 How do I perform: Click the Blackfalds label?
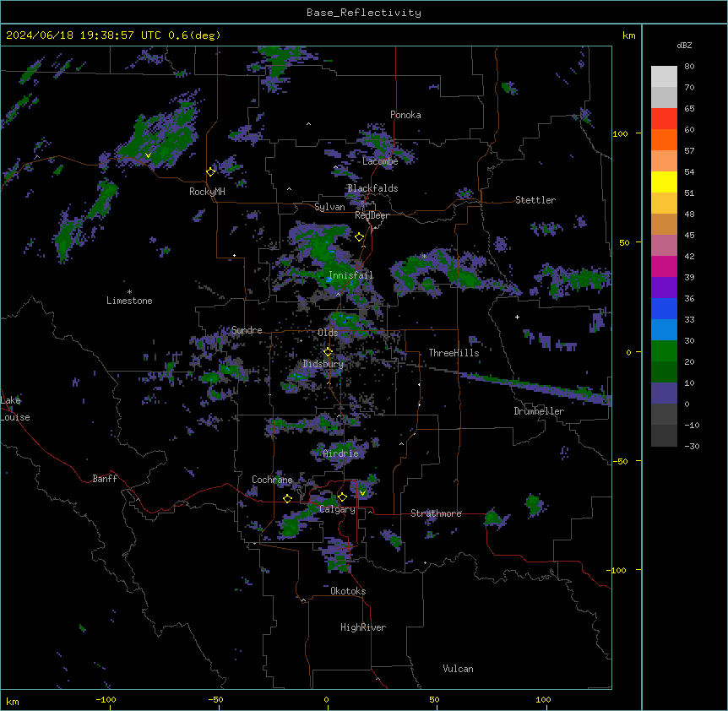tap(372, 188)
